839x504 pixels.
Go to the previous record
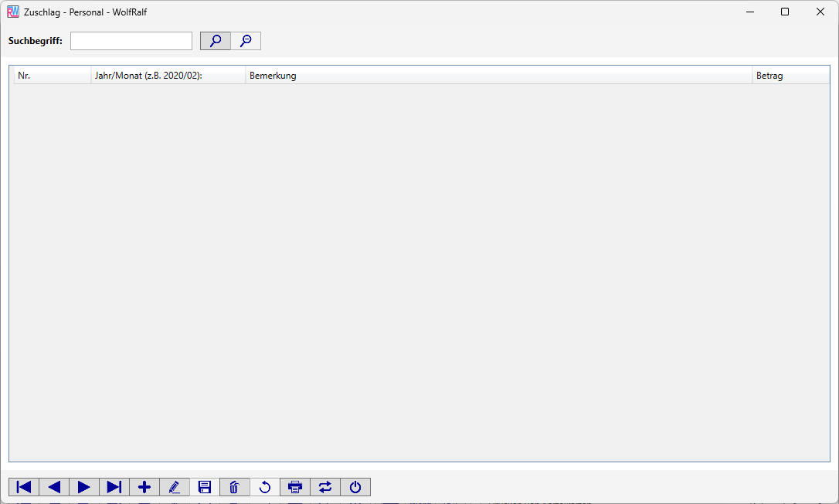point(54,487)
